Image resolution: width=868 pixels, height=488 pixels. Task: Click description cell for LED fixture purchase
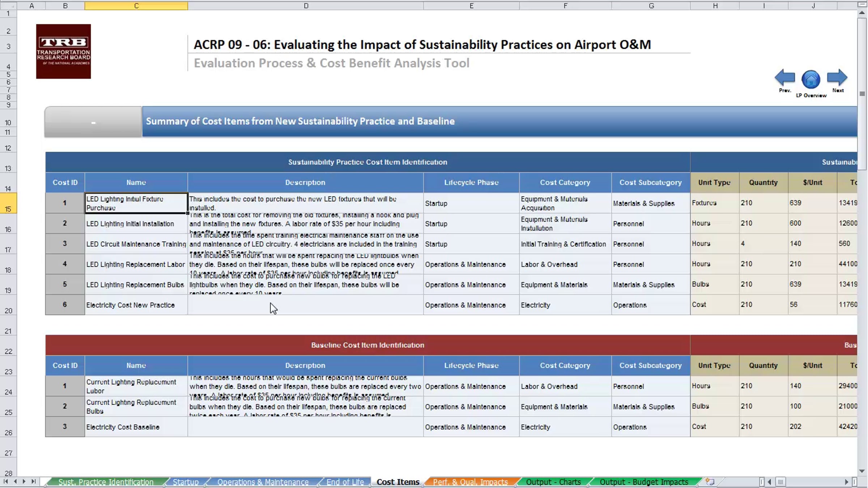coord(306,203)
